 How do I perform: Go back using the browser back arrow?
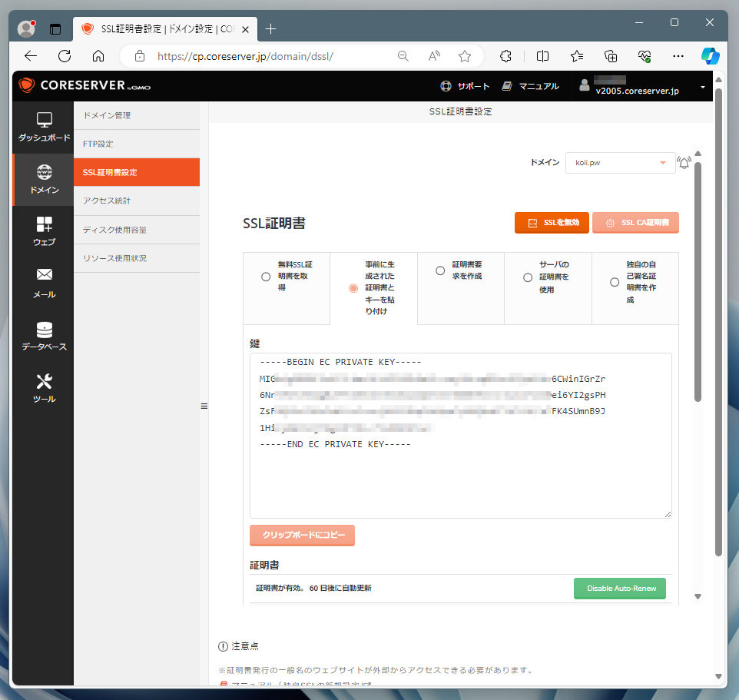(31, 56)
